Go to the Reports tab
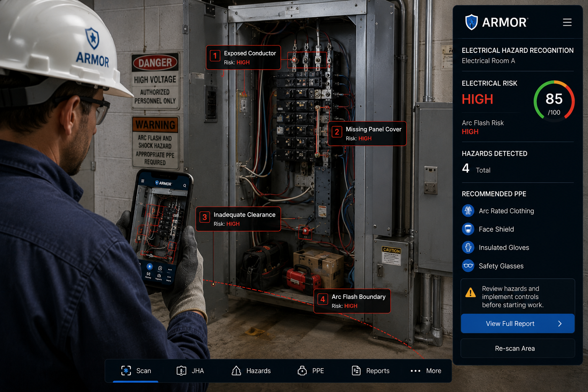The image size is (588, 392). (371, 371)
